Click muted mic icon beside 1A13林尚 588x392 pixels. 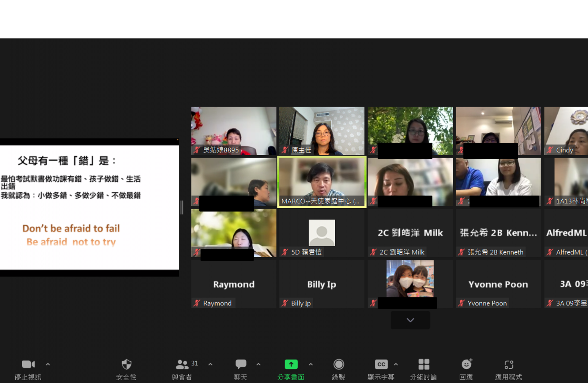(x=550, y=201)
